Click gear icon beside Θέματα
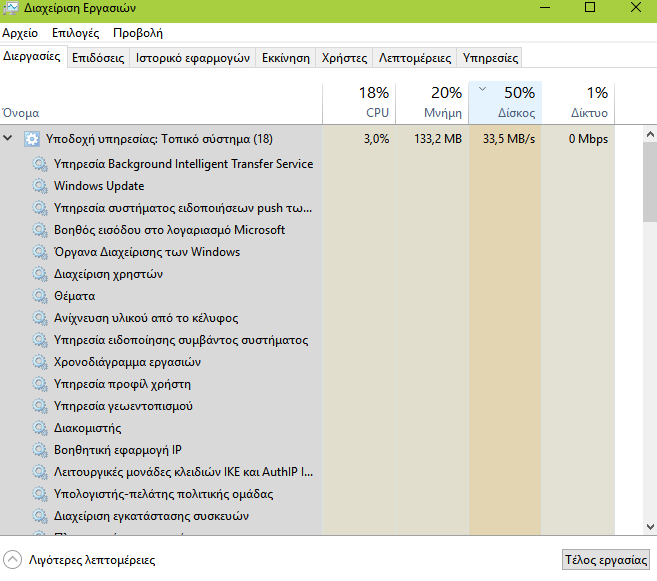Image resolution: width=657 pixels, height=581 pixels. coord(40,296)
